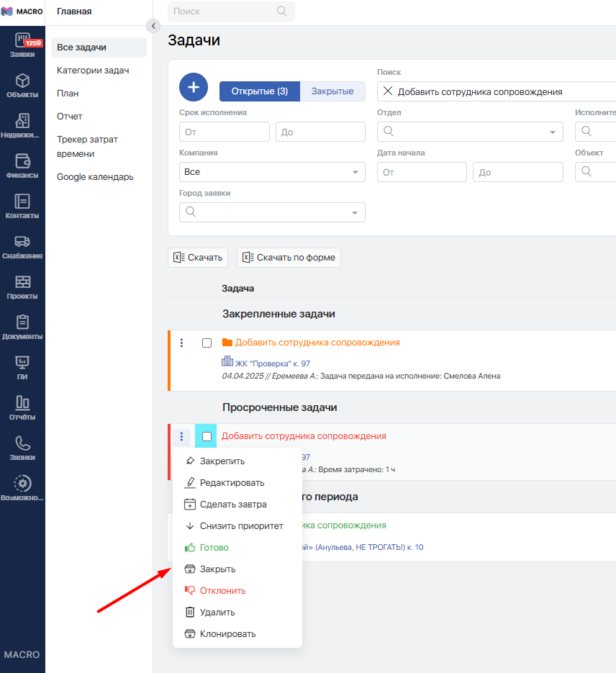
Task: Switch to the Закрытые tab
Action: (332, 91)
